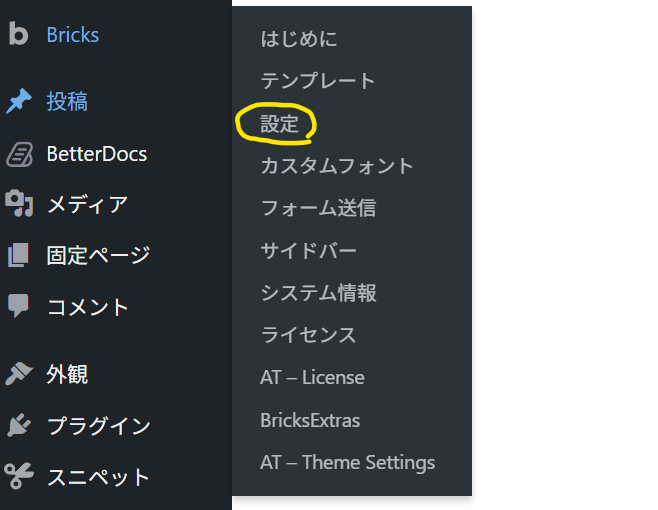
Task: Click the scissors スニペット icon
Action: point(18,476)
